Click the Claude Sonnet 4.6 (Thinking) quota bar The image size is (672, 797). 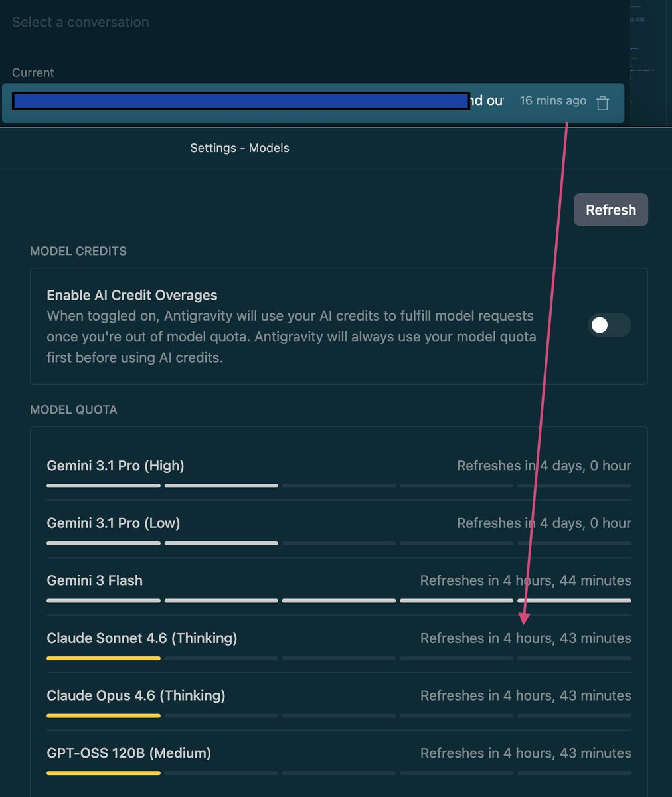[339, 658]
